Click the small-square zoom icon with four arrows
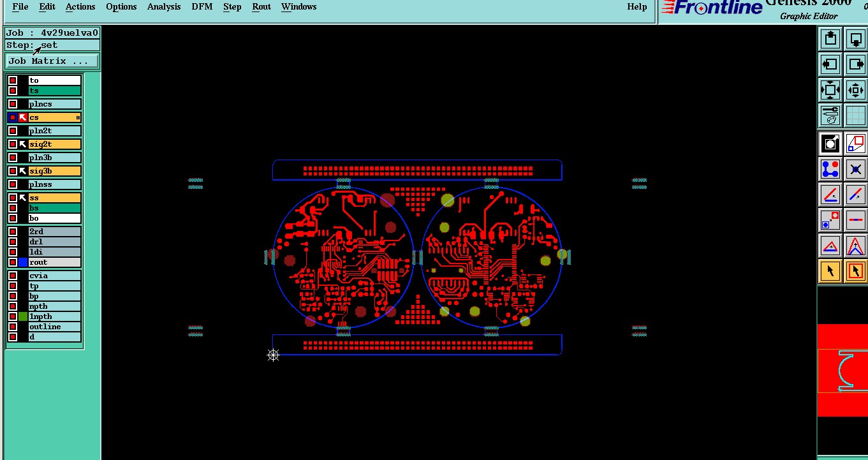This screenshot has width=868, height=460. coord(856,90)
